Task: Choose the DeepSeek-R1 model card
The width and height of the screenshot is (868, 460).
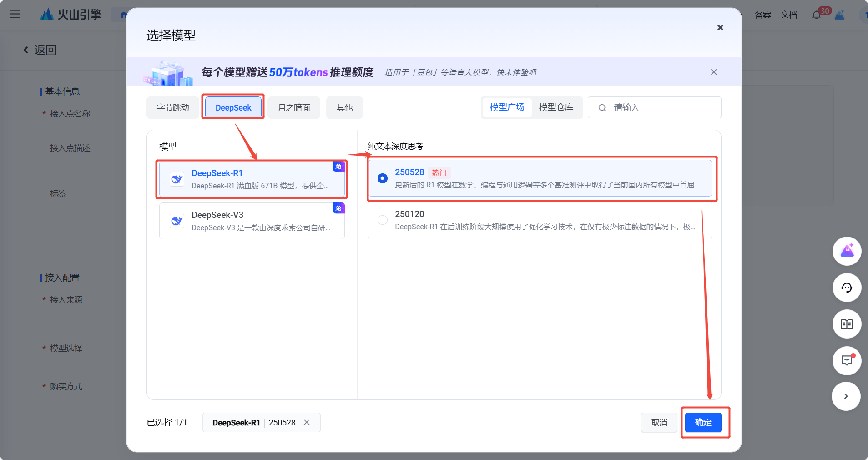Action: 252,179
